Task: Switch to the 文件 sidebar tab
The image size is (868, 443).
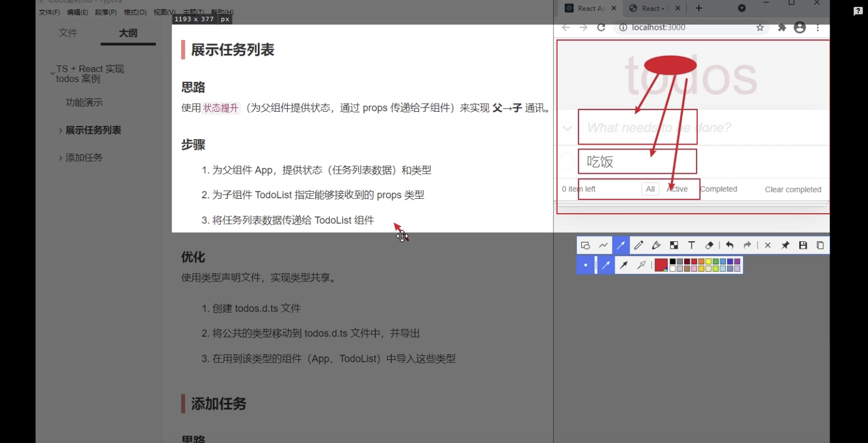Action: (x=68, y=33)
